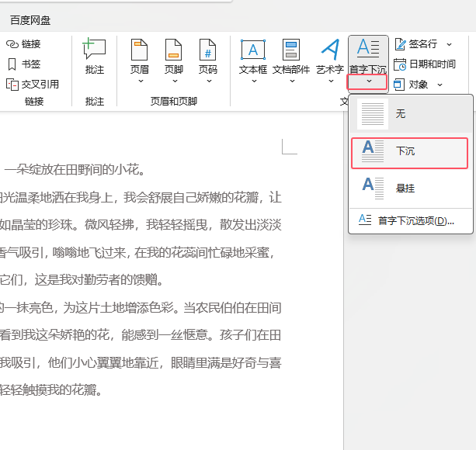The height and width of the screenshot is (450, 476).
Task: Insert a 文本框 text box
Action: (253, 57)
